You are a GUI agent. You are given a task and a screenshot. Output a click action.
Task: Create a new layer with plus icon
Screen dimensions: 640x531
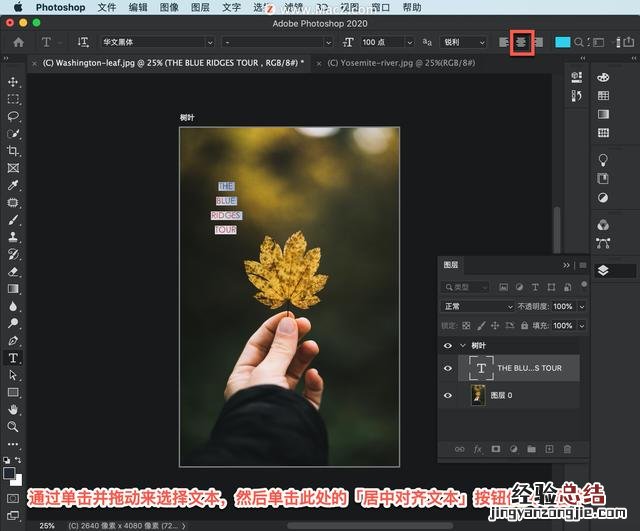coord(549,450)
